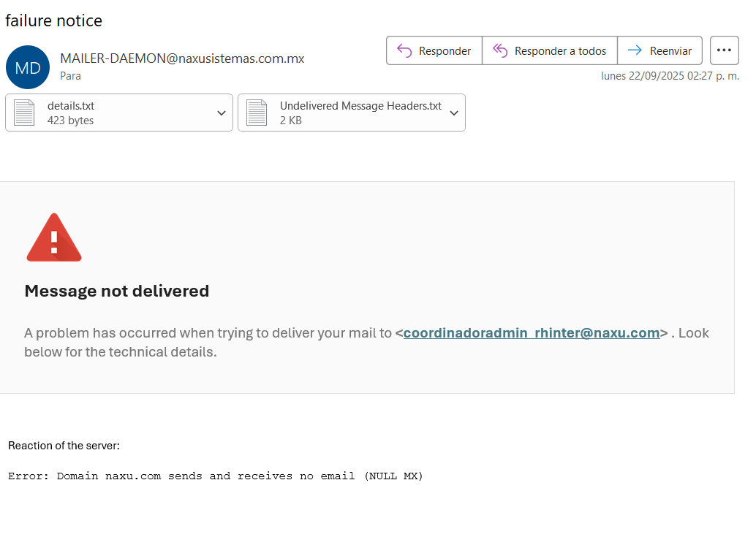The width and height of the screenshot is (756, 556).
Task: Expand the details.txt attachment dropdown arrow
Action: pos(221,113)
